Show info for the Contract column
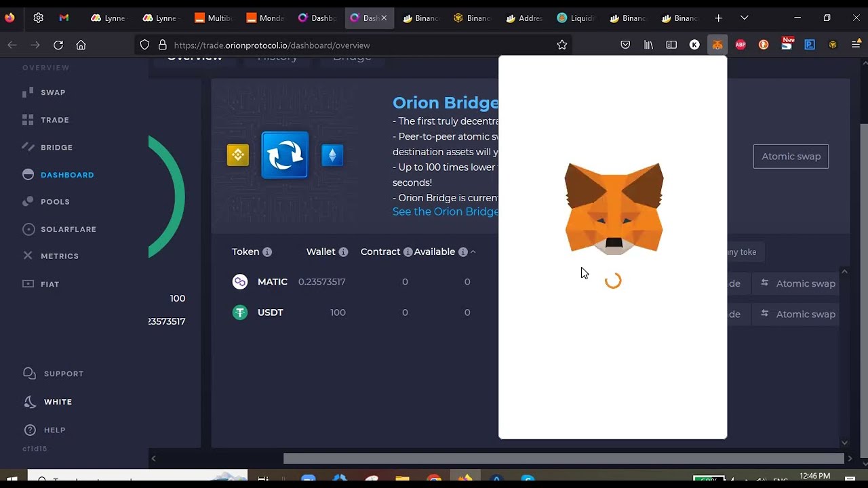868x488 pixels. tap(408, 252)
